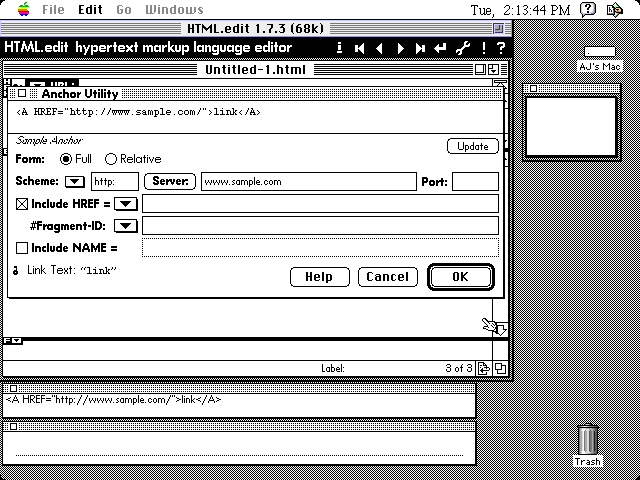Go to previous card with left arrow
Image resolution: width=640 pixels, height=480 pixels.
coord(380,48)
